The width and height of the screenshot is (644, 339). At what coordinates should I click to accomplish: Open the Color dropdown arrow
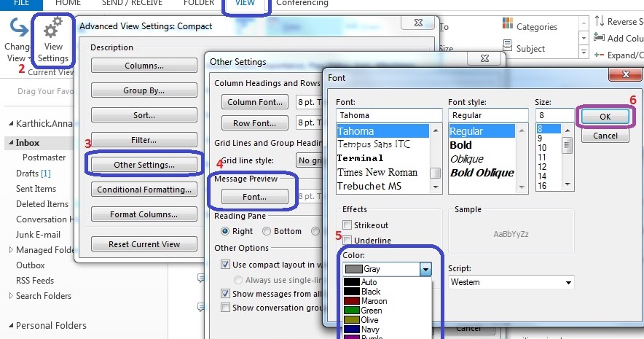[426, 269]
